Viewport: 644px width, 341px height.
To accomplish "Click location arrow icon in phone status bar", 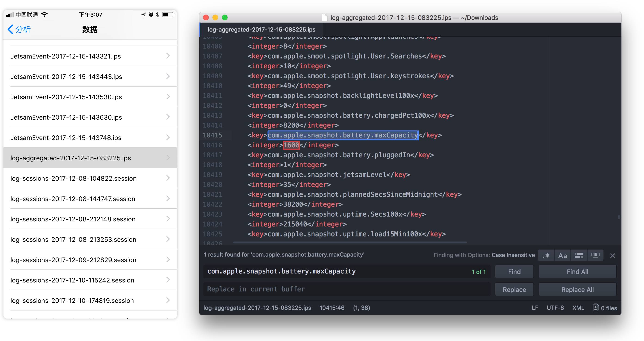I will tap(144, 15).
